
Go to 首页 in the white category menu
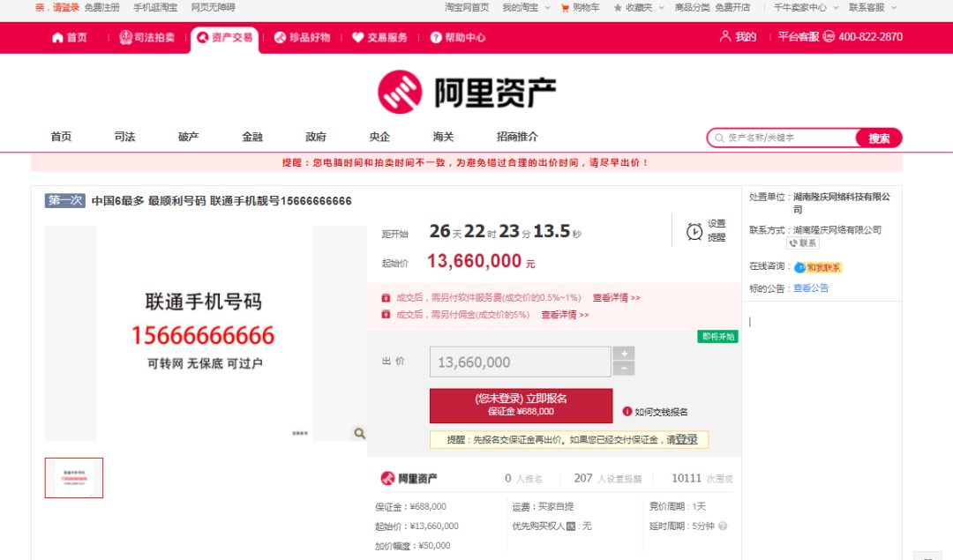tap(61, 137)
